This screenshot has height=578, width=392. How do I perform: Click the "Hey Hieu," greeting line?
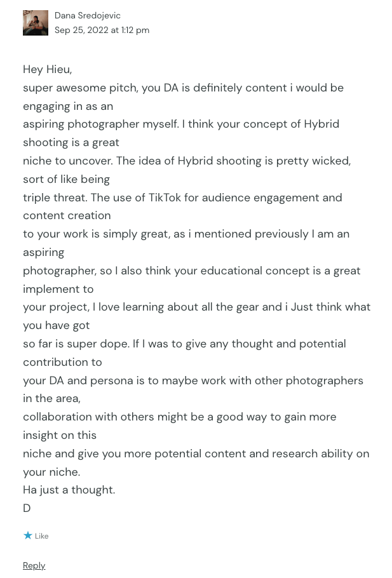(48, 69)
